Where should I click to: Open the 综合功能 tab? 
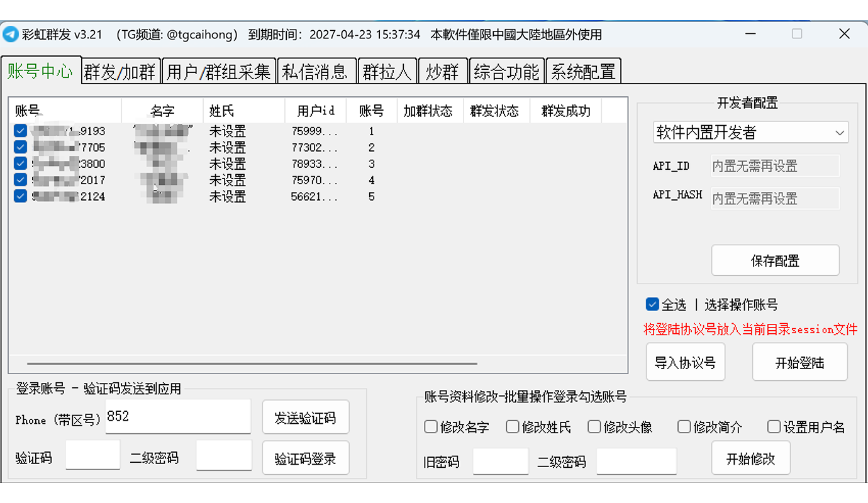point(507,70)
